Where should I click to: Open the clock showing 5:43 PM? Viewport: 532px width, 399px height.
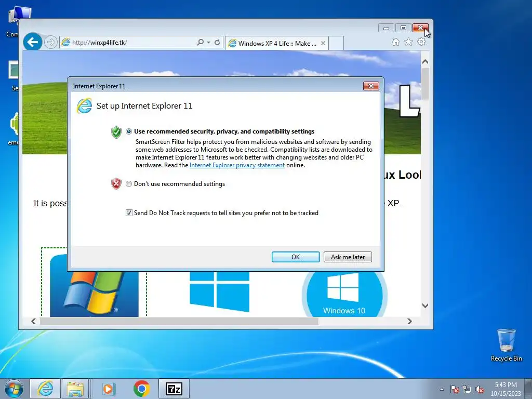pos(506,389)
